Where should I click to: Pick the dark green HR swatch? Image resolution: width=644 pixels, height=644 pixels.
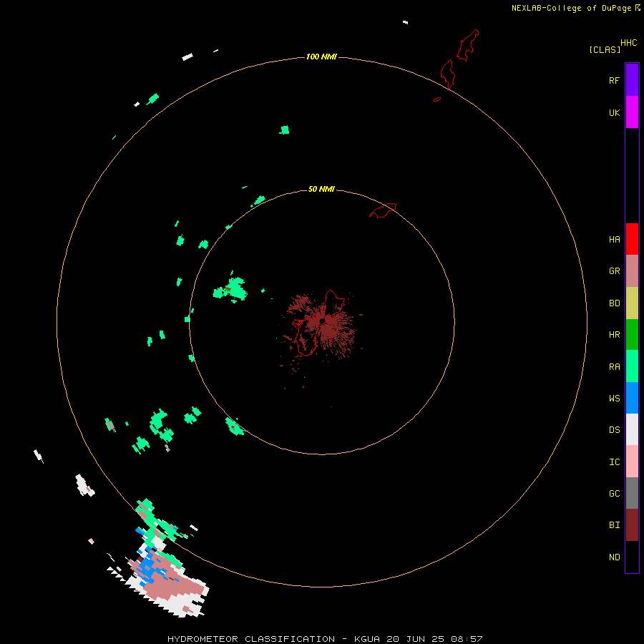pyautogui.click(x=632, y=335)
